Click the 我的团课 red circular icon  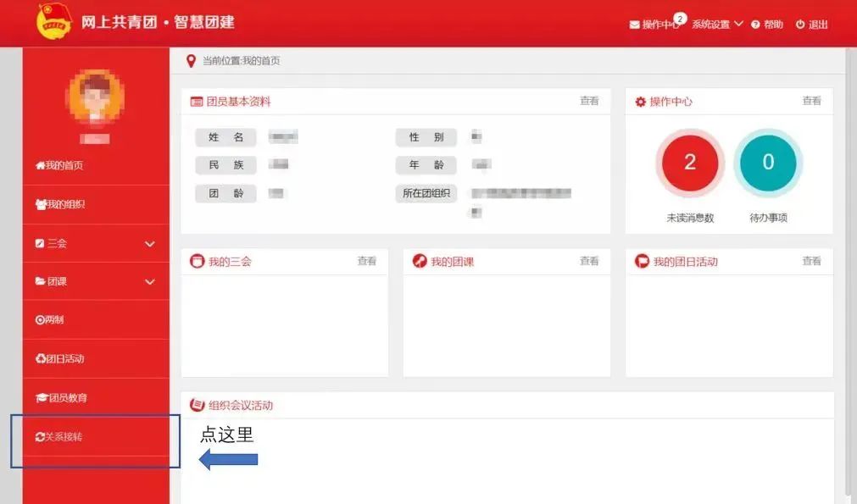(x=419, y=261)
